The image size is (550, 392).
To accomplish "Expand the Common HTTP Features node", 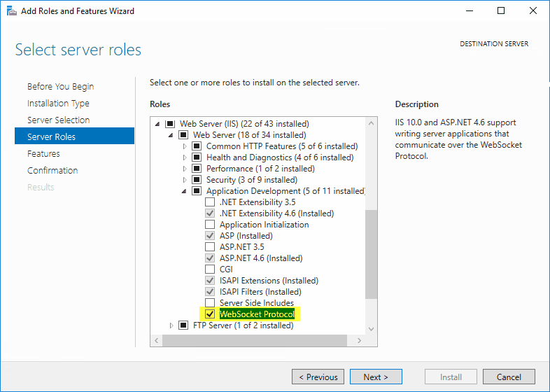I will (185, 146).
